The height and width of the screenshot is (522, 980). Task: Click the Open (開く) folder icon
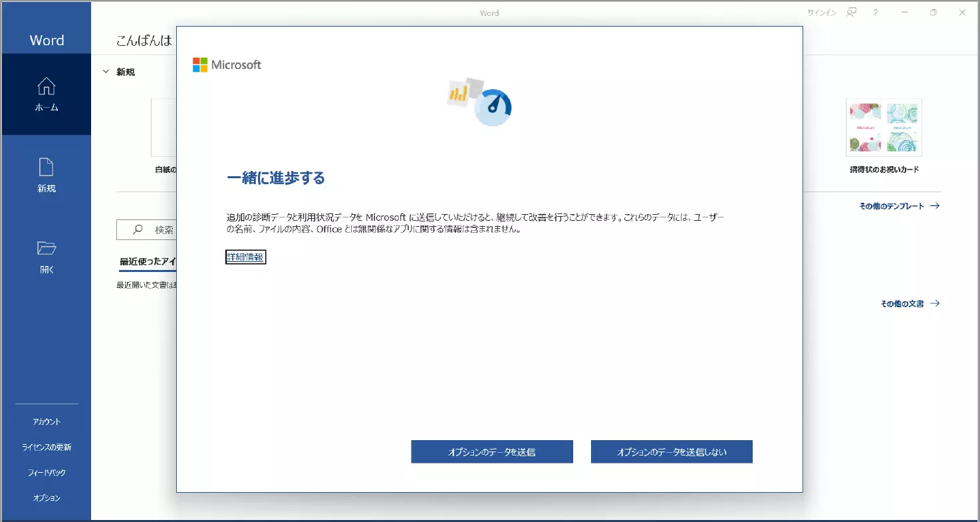[x=46, y=249]
